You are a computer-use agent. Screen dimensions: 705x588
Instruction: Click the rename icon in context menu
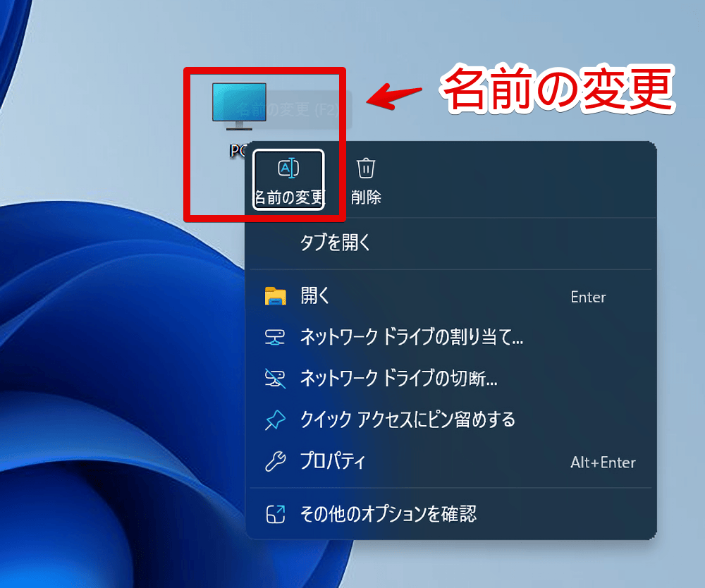288,169
